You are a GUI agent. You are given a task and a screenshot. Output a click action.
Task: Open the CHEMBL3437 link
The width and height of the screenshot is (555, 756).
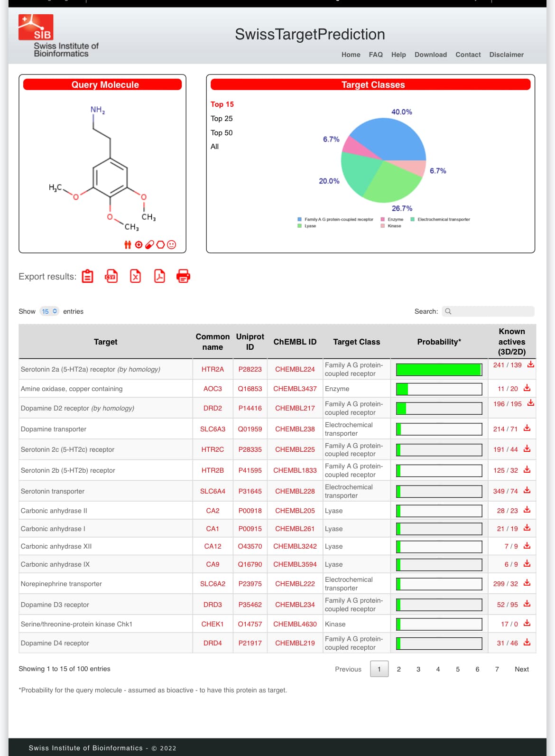click(295, 389)
